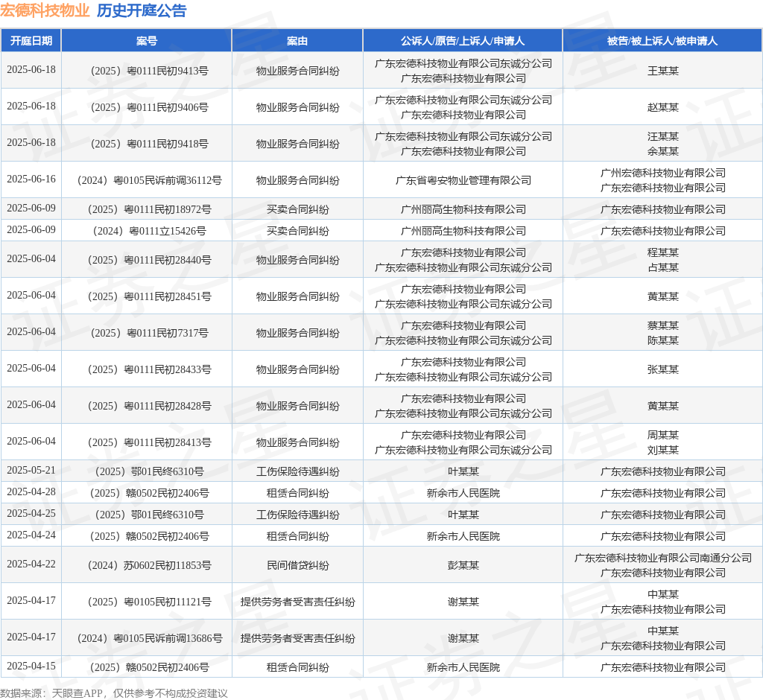Click the date 2025-06-16
This screenshot has height=700, width=763.
pos(31,179)
